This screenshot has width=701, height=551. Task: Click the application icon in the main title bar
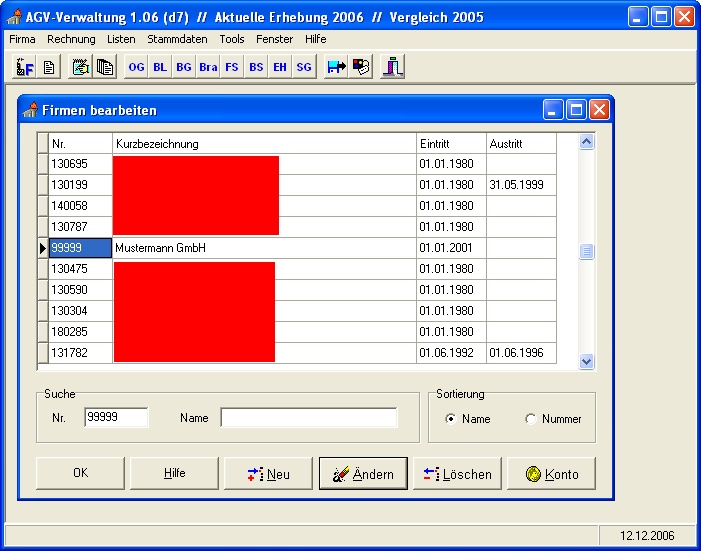(x=14, y=17)
